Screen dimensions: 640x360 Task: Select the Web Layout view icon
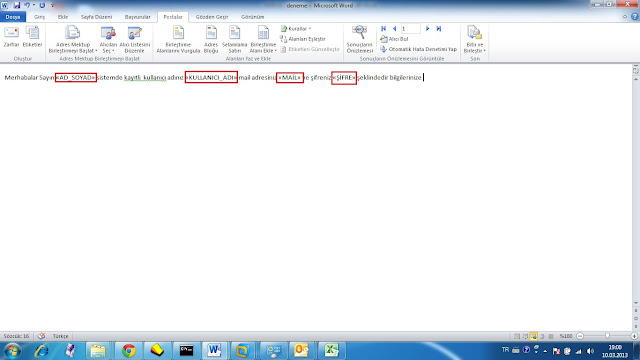pyautogui.click(x=533, y=336)
